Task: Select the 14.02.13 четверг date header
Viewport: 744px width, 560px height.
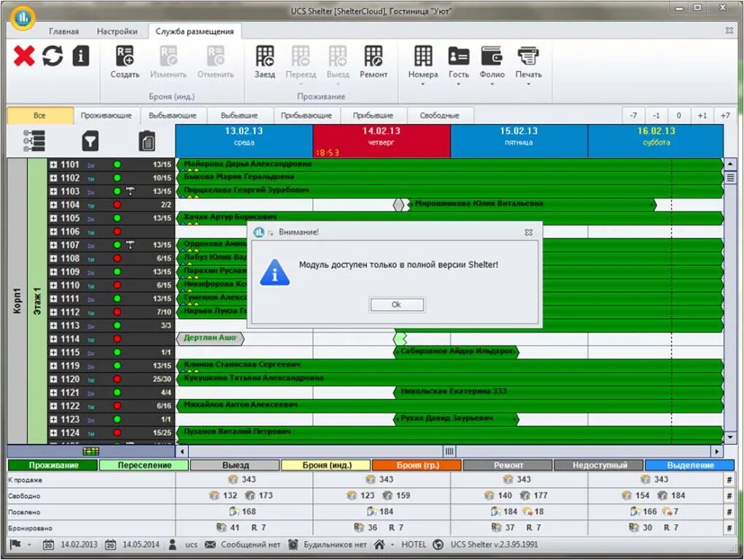Action: click(381, 141)
